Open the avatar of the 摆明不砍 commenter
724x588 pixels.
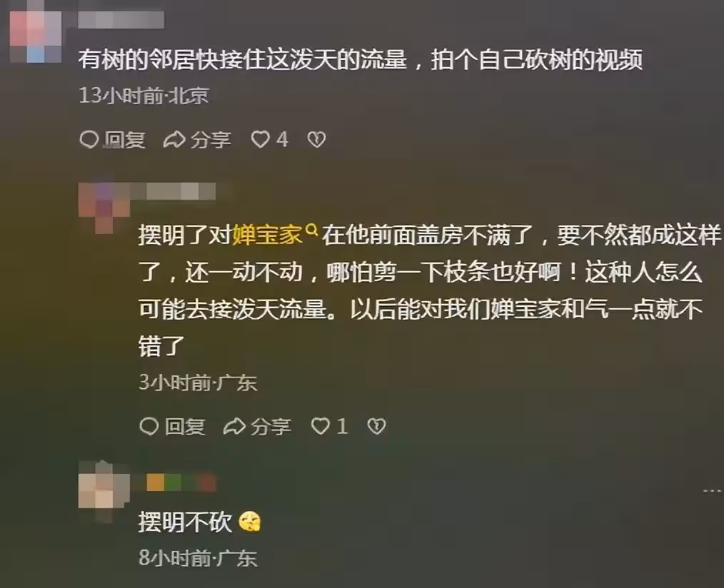coord(104,485)
